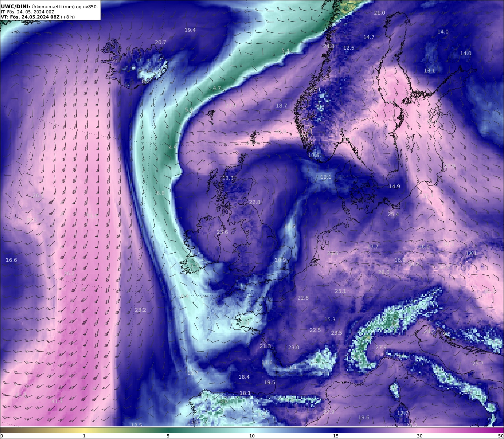504x439 pixels.
Task: Click the map value '13.1' over Finland area
Action: [x=430, y=71]
